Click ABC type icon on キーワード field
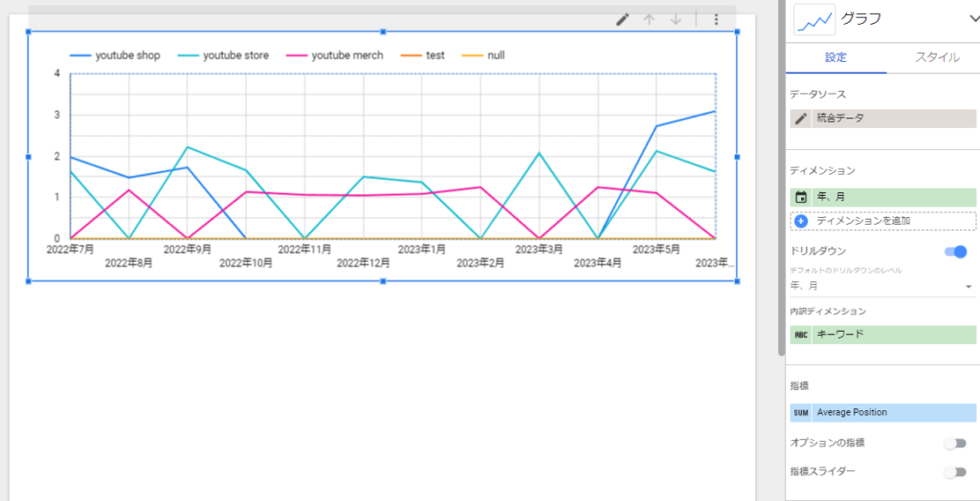Image resolution: width=980 pixels, height=501 pixels. (801, 335)
